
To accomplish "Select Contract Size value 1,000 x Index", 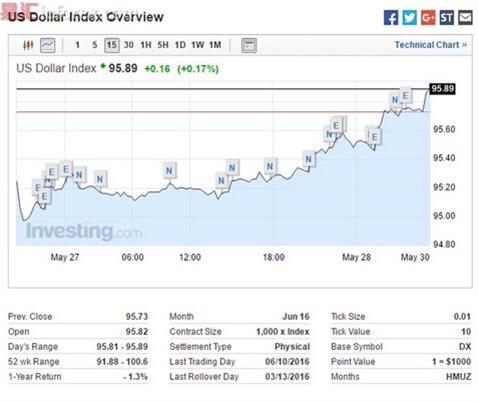I will click(283, 332).
